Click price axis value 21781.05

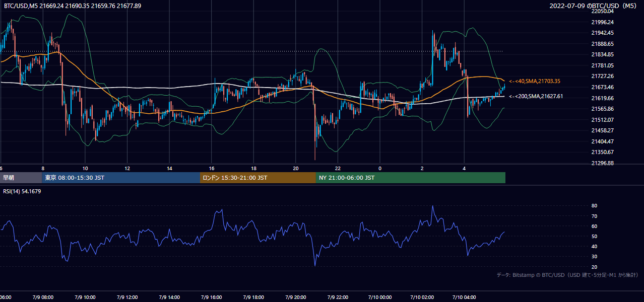pos(602,65)
